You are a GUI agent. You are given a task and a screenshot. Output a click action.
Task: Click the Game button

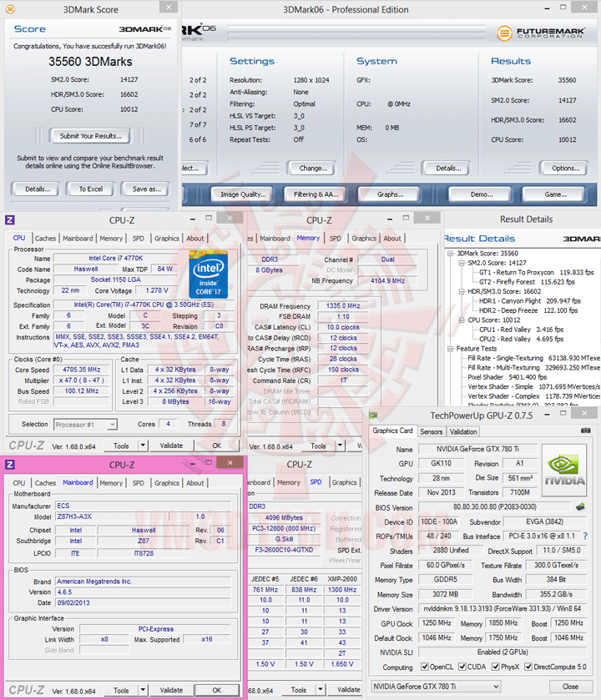555,194
